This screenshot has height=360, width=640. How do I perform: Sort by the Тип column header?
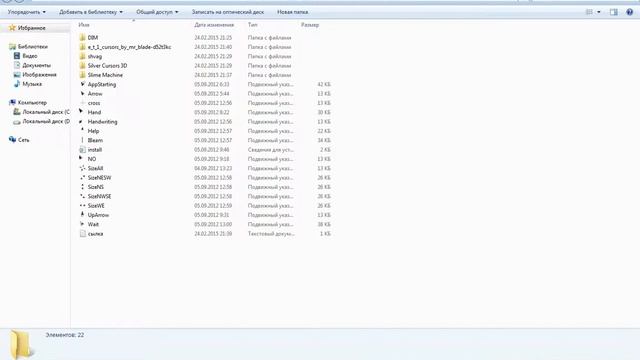point(253,25)
